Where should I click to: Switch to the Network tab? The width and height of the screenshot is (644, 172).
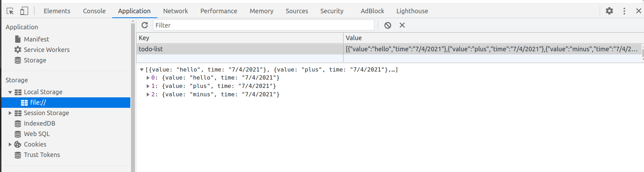click(x=175, y=11)
